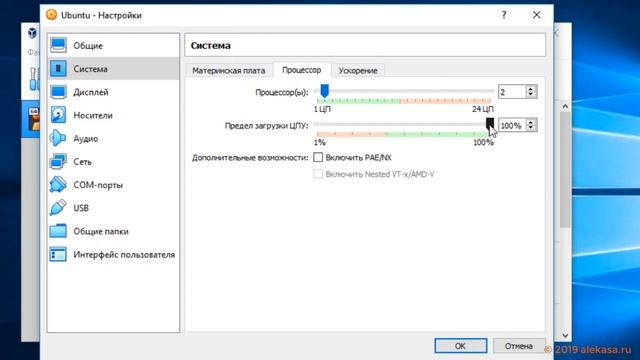Close the Ubuntu settings dialog
Screen dimensions: 640x360
536,15
